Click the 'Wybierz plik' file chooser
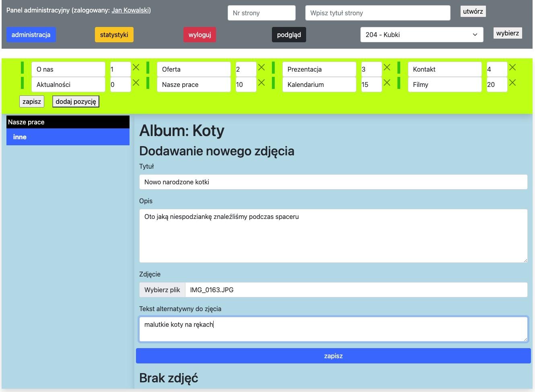 [x=163, y=290]
